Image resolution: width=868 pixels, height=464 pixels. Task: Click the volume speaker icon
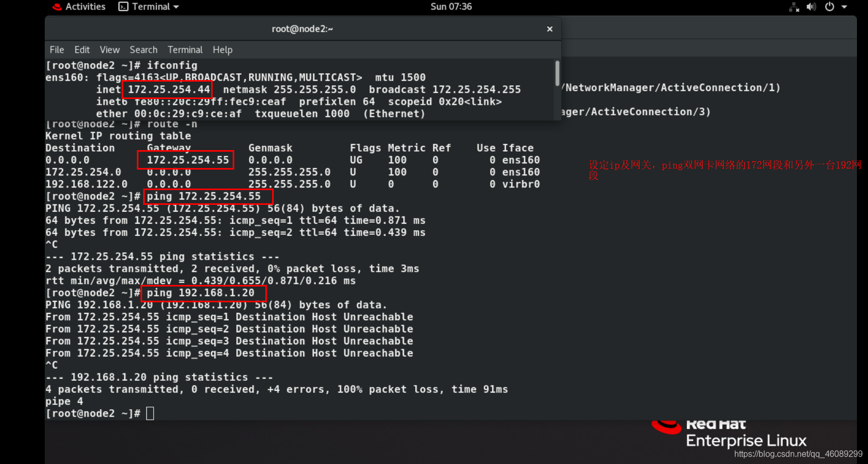click(x=811, y=7)
